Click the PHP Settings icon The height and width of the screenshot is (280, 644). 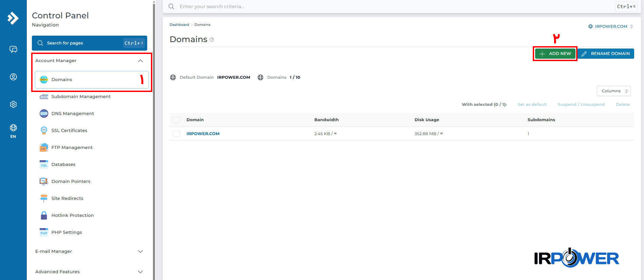44,232
